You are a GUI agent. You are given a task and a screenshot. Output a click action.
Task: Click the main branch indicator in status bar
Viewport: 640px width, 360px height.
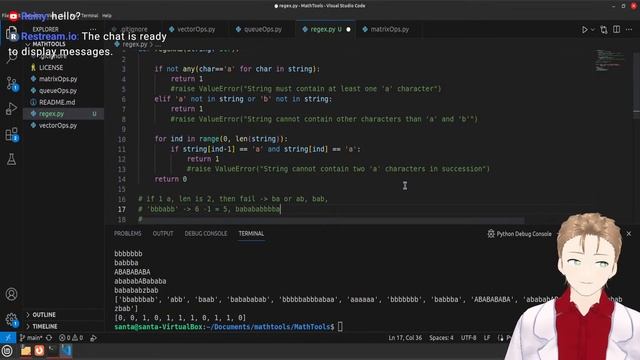click(x=31, y=338)
